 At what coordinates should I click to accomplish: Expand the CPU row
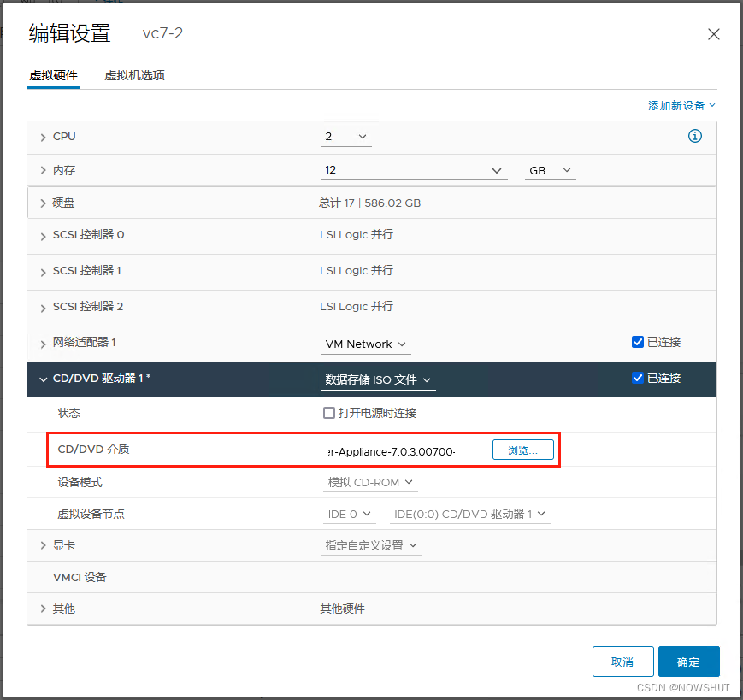[43, 138]
